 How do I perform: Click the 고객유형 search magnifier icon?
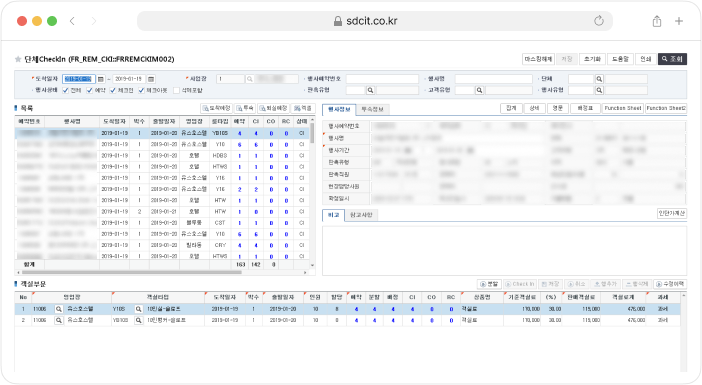[x=479, y=90]
